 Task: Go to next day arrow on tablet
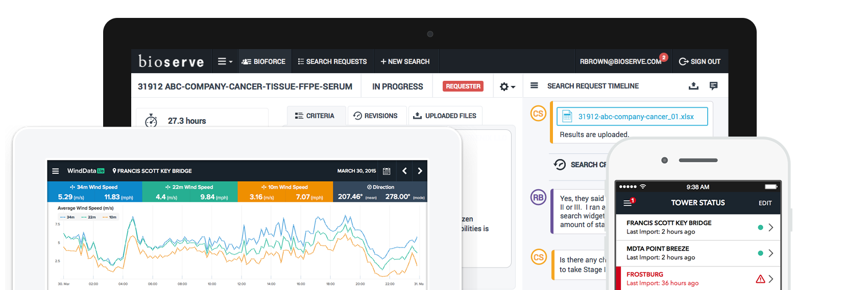(x=420, y=171)
